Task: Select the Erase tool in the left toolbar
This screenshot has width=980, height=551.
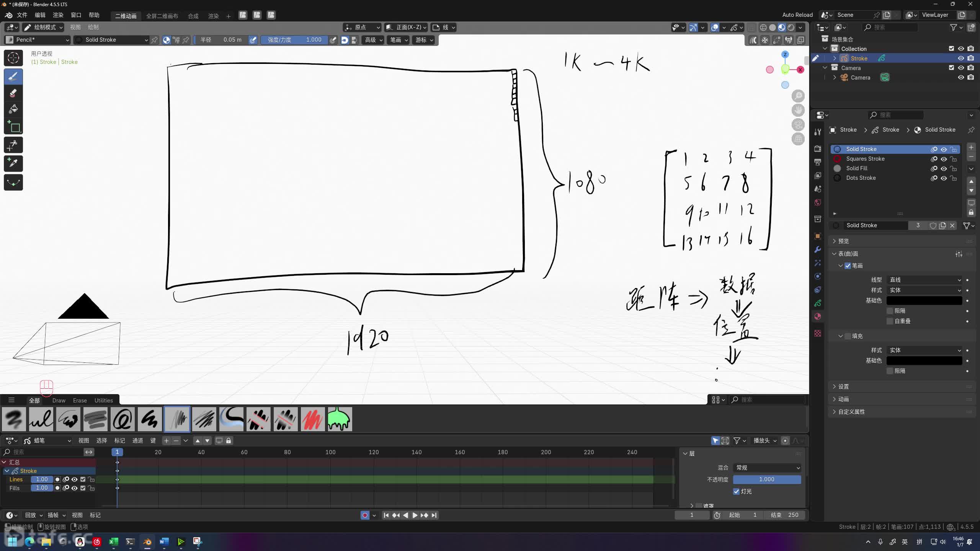Action: pyautogui.click(x=13, y=93)
